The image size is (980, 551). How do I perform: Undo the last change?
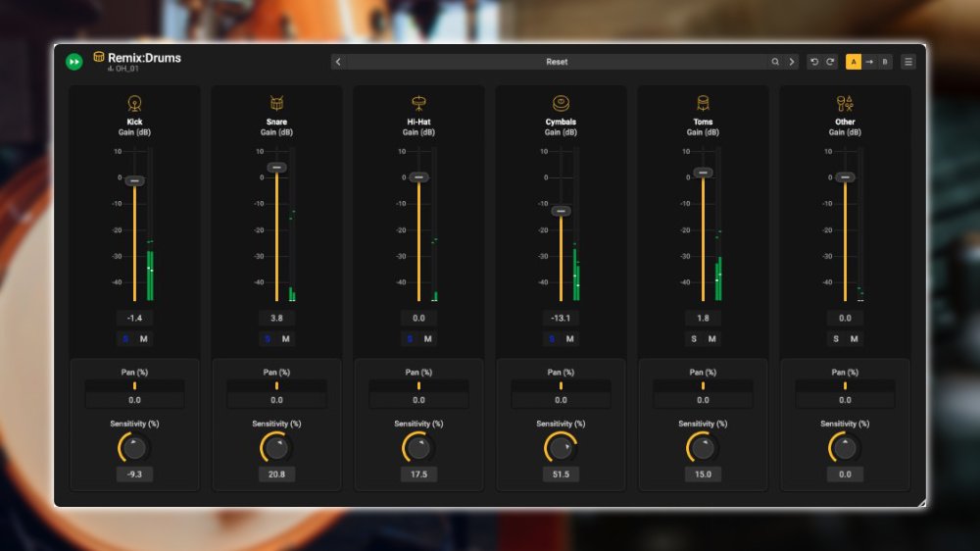[813, 62]
